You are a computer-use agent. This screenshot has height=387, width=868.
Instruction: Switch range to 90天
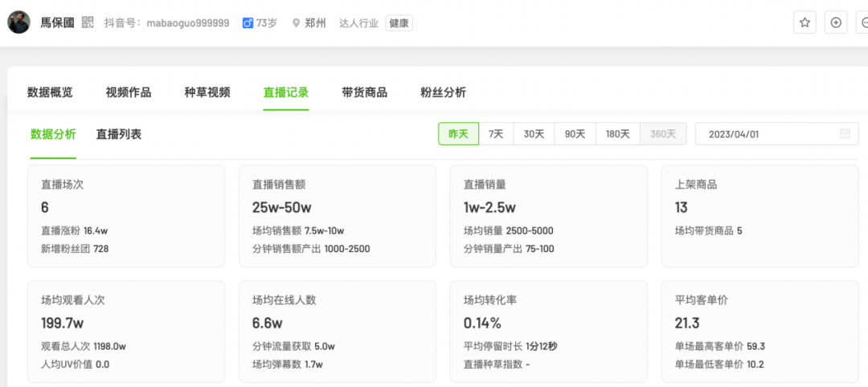coord(575,134)
